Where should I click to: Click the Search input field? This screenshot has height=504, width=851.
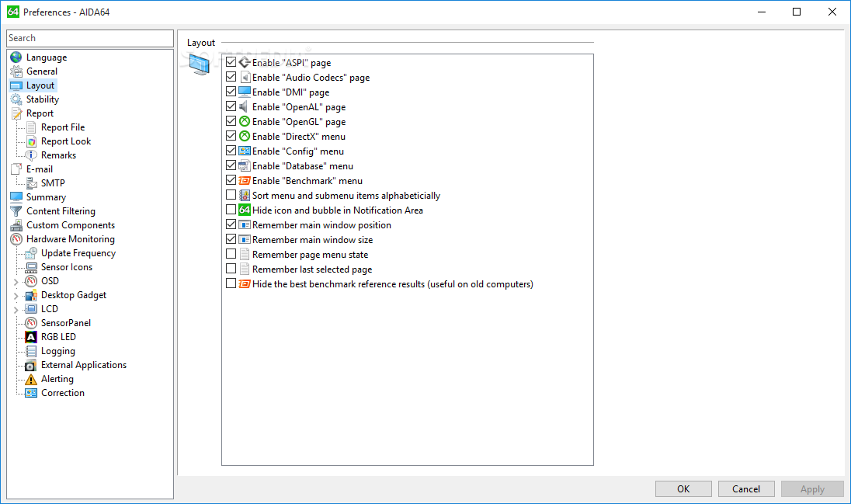[x=90, y=38]
